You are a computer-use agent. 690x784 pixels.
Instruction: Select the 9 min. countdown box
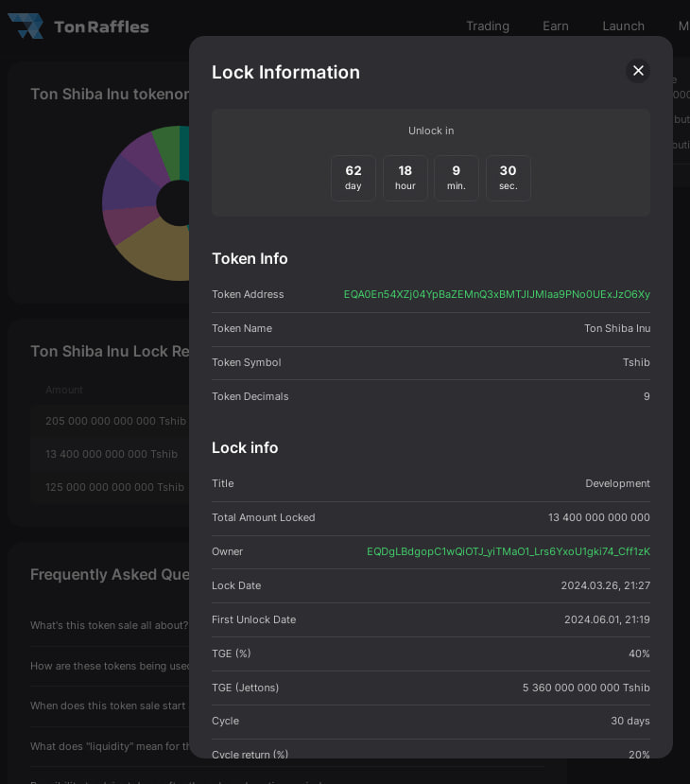point(457,178)
